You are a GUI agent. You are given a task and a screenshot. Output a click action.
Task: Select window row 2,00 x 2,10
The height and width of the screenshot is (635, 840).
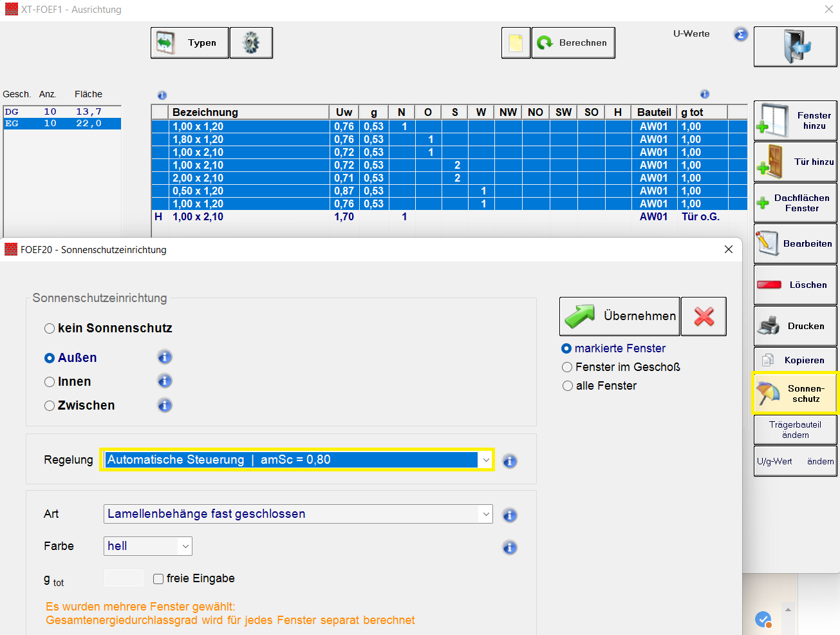(449, 178)
